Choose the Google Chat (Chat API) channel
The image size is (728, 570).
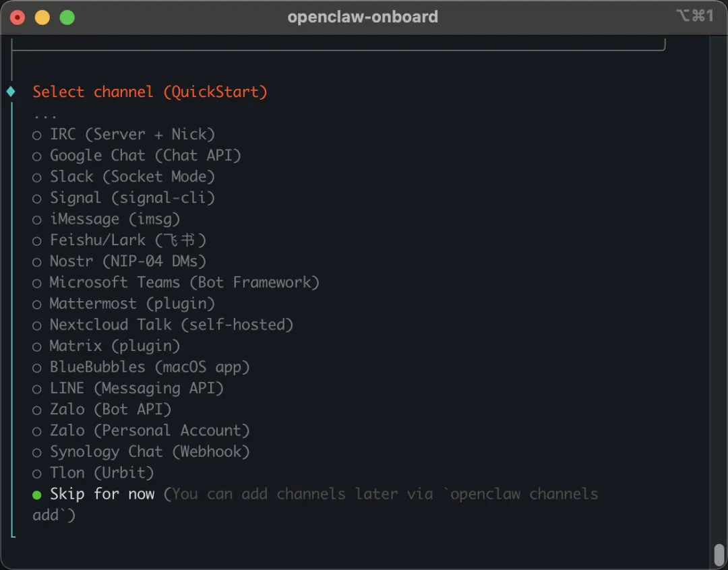(x=136, y=156)
